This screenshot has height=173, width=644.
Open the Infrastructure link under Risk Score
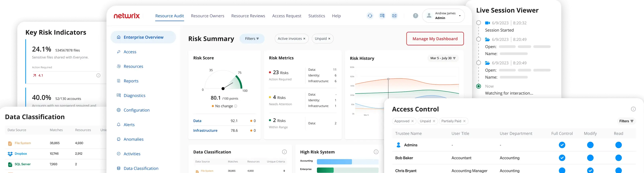205,130
